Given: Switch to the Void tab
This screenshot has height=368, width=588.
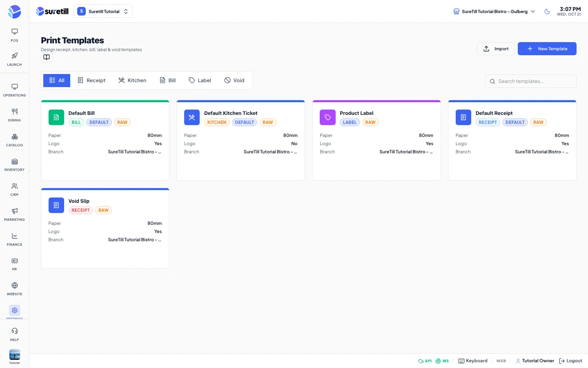Looking at the screenshot, I should [x=234, y=81].
